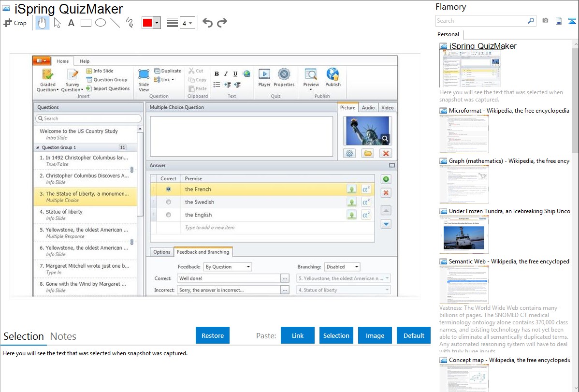Expand the line width dropdown
579x392 pixels.
pos(190,23)
